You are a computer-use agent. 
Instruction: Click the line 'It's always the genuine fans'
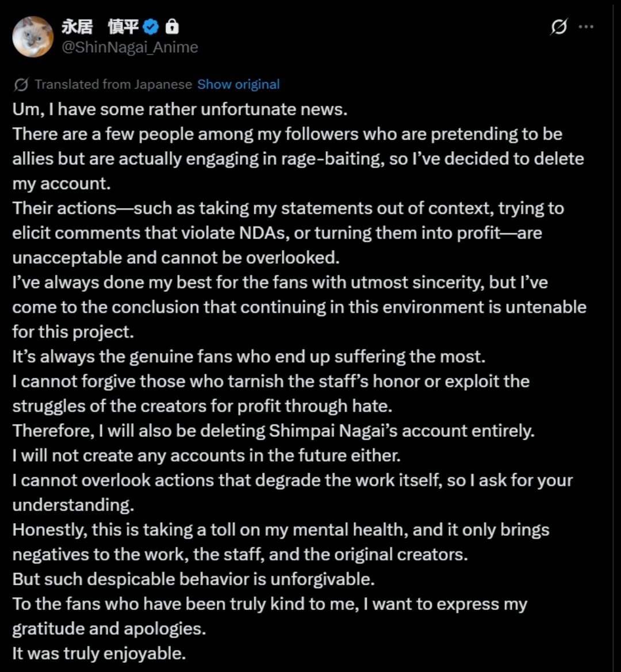248,356
